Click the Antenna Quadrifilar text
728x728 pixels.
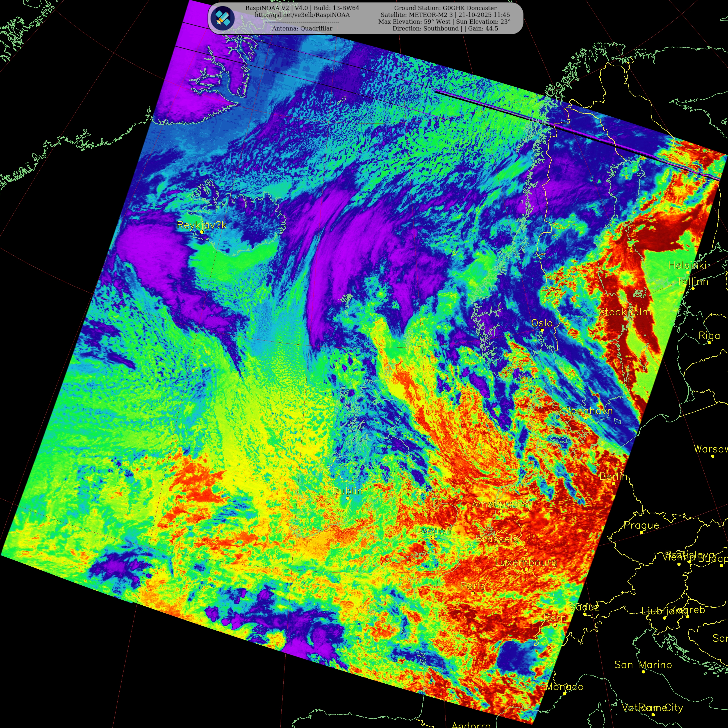(x=302, y=29)
